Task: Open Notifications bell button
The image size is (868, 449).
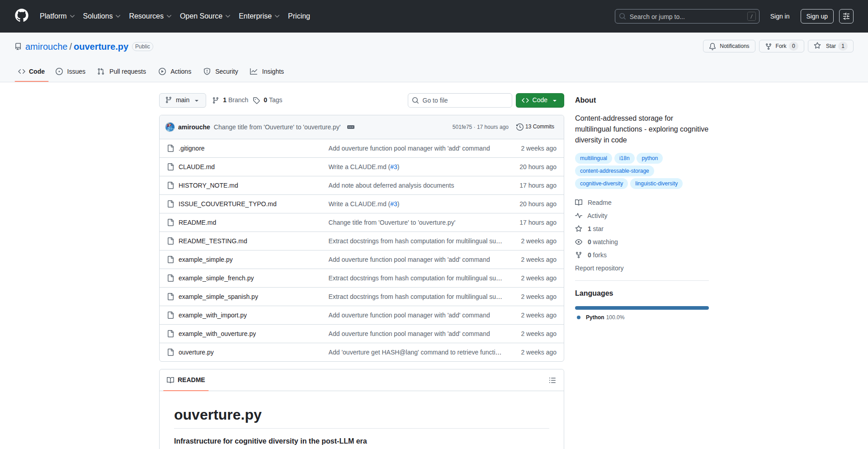Action: [729, 46]
